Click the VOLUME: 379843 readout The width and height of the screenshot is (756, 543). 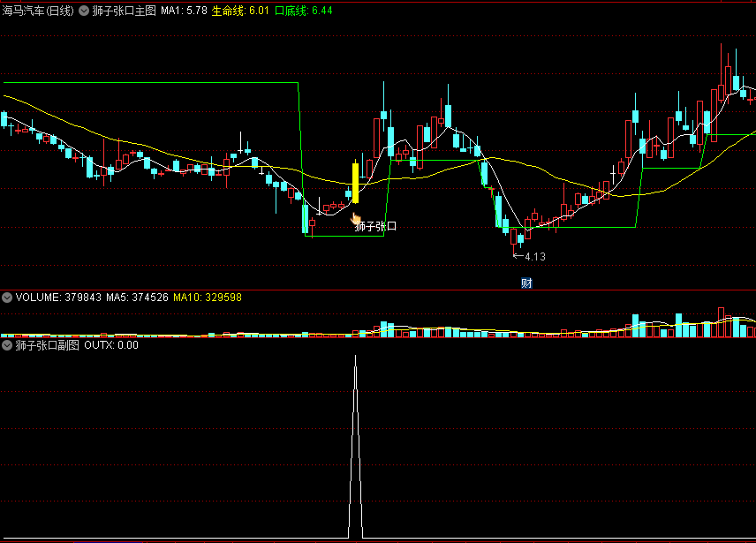(x=58, y=298)
